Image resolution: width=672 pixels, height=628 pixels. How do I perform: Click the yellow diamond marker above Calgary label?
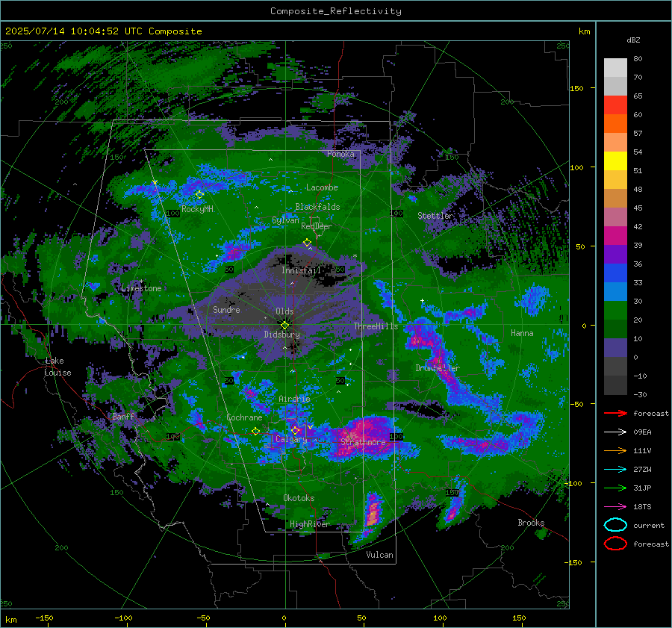coord(295,430)
